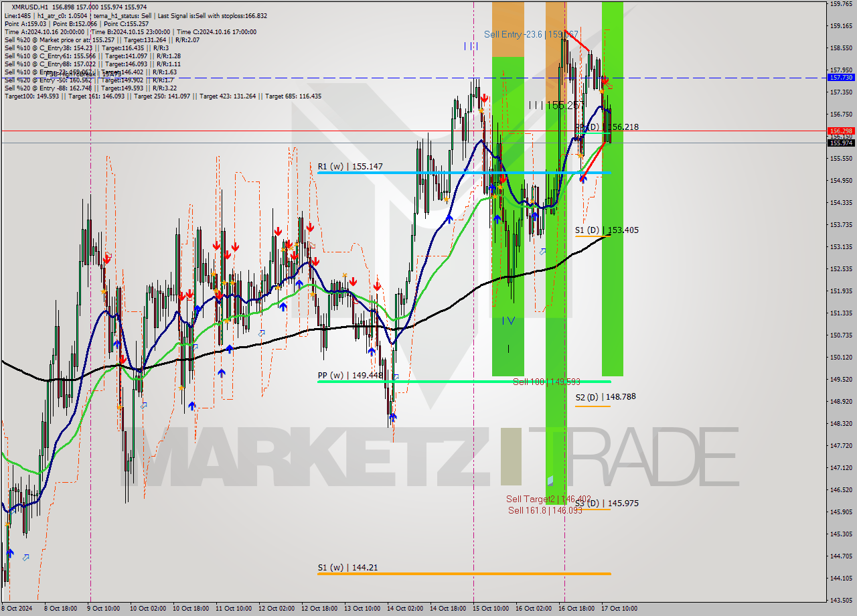This screenshot has width=857, height=616.
Task: Click the 145.305 price axis value
Action: (842, 534)
